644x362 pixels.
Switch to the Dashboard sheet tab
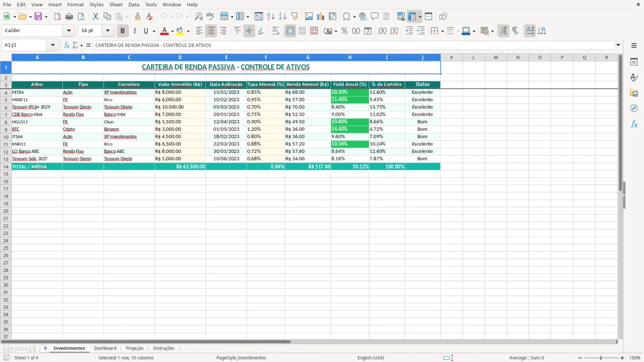coord(105,348)
